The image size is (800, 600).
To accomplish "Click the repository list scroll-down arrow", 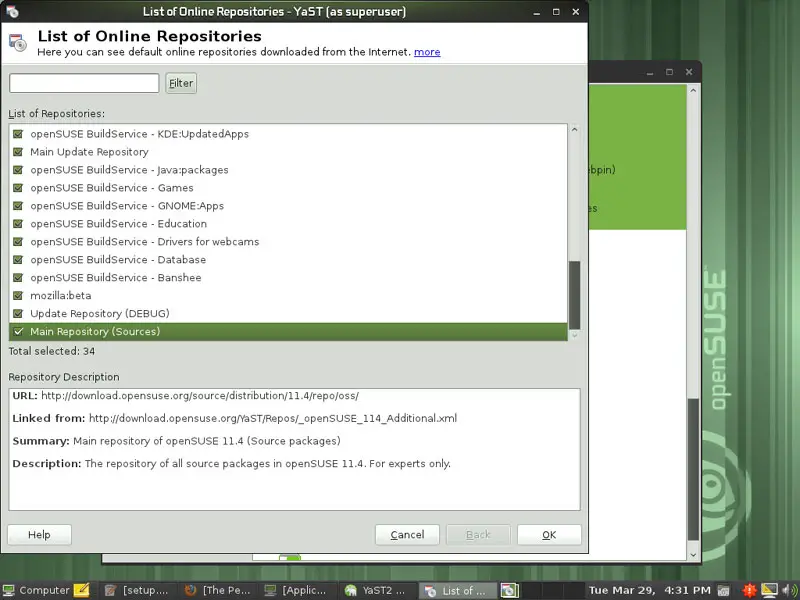I will [574, 335].
